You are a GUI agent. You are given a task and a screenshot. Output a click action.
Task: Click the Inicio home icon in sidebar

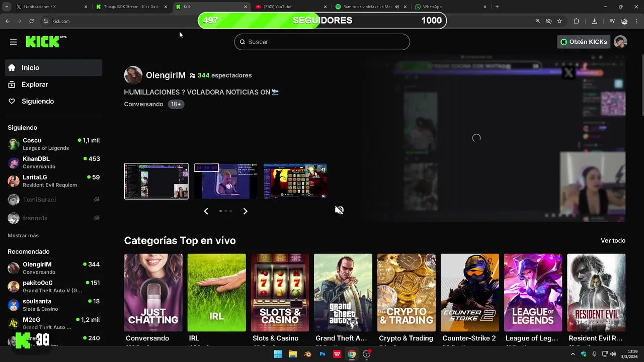tap(12, 67)
